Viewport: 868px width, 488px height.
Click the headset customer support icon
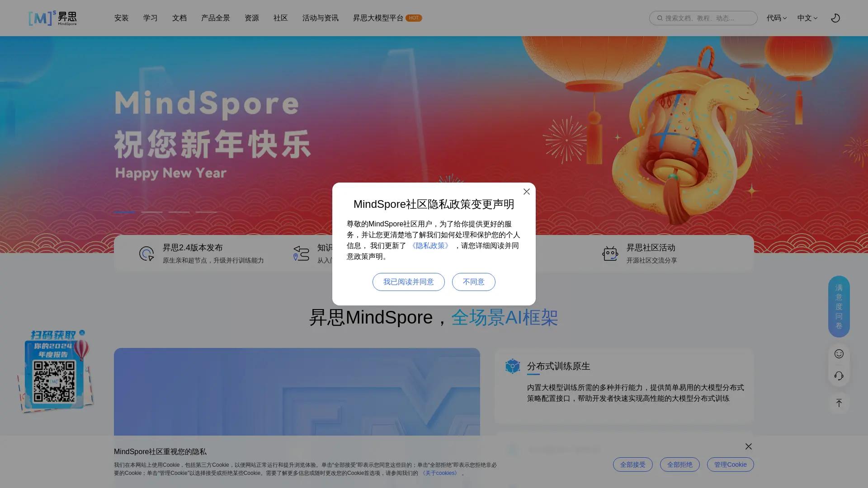839,375
